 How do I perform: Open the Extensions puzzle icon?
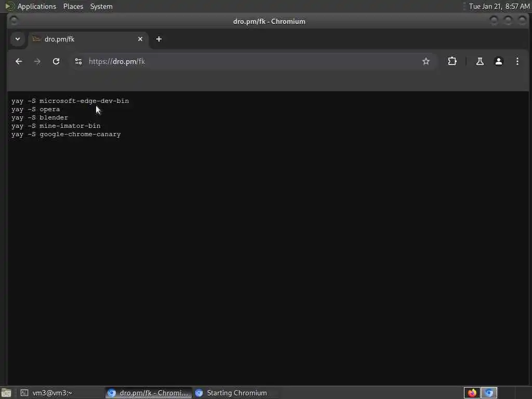(x=453, y=61)
